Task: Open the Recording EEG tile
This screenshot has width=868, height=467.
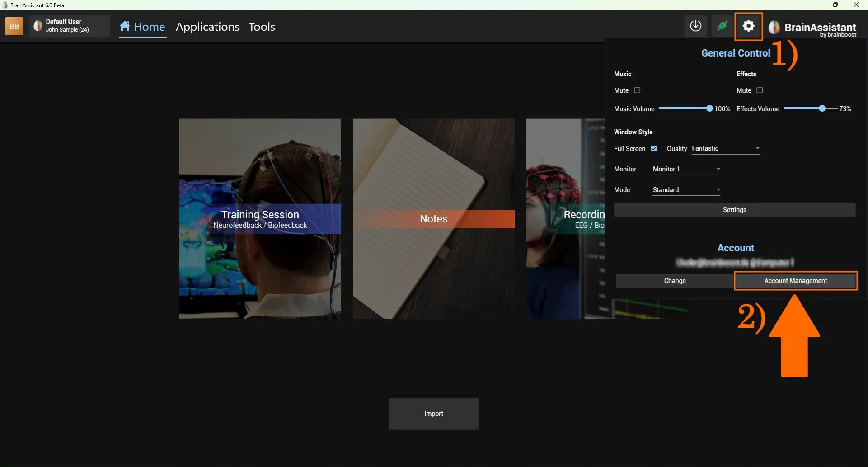Action: click(565, 219)
